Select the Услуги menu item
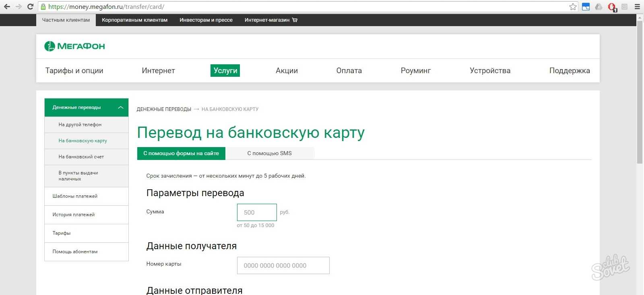The width and height of the screenshot is (644, 295). [225, 70]
